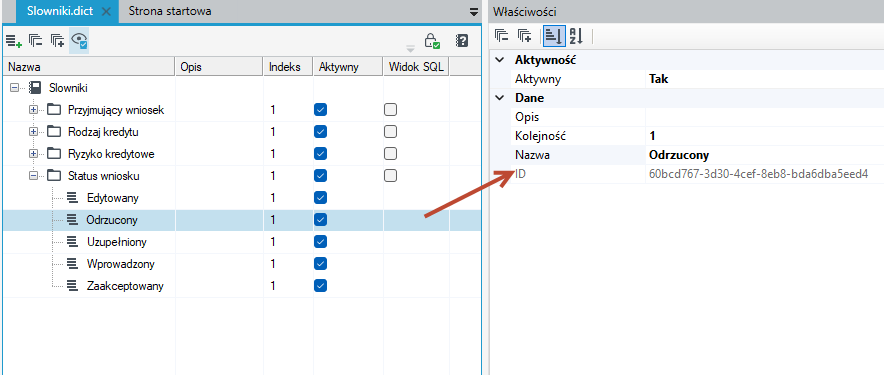Open the document tabs overflow dropdown arrow

click(474, 12)
